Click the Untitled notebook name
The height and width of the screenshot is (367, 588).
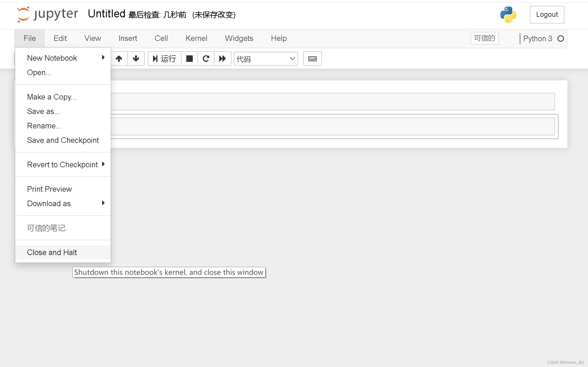tap(107, 14)
